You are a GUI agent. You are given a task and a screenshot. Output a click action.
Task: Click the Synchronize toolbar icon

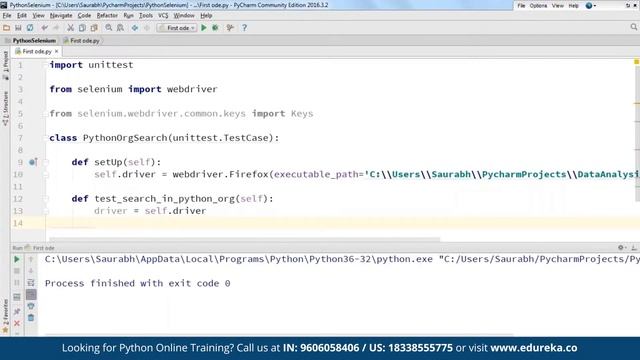tap(30, 28)
